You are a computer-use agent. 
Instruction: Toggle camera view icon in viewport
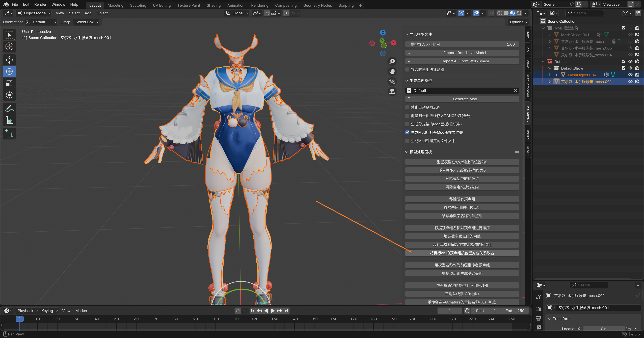click(392, 81)
